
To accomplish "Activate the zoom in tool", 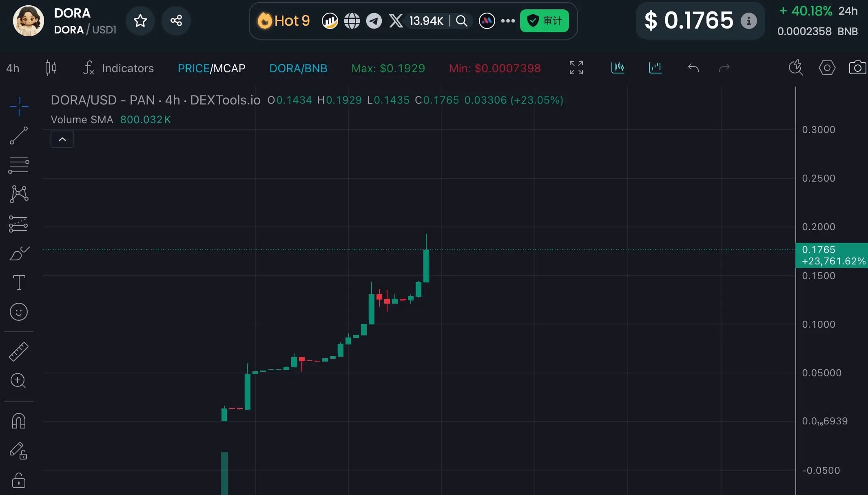I will coord(18,381).
